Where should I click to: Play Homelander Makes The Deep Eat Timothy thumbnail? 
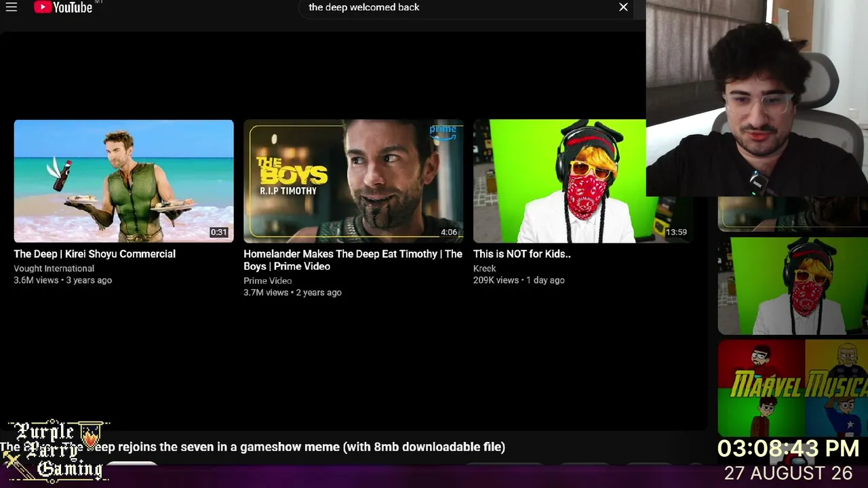353,181
